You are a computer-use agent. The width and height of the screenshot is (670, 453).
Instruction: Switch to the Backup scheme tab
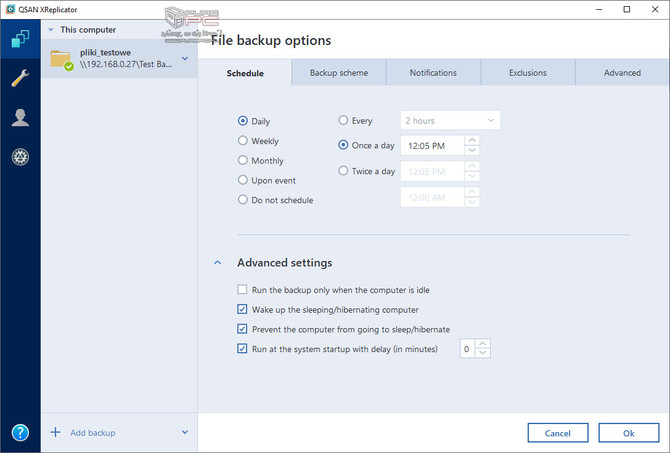338,73
